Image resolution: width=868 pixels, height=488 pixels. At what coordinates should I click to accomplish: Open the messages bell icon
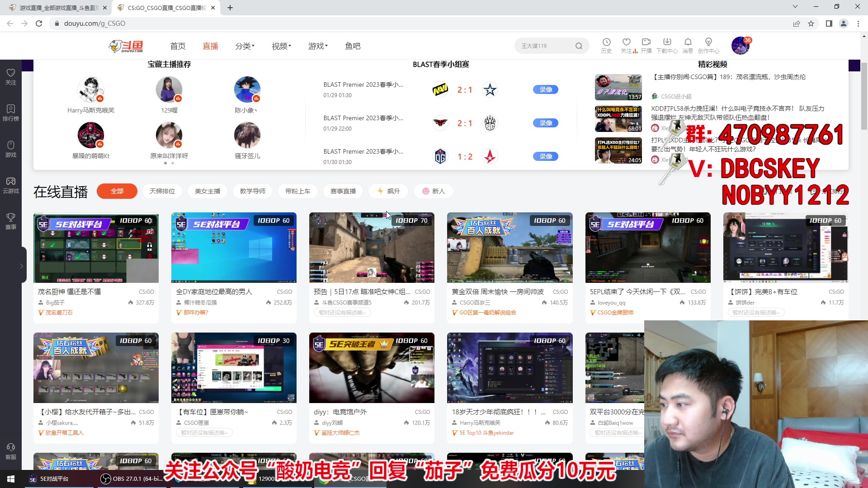688,42
